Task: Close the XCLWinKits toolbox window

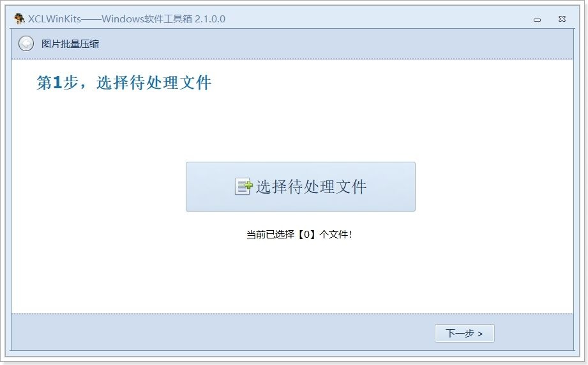Action: tap(562, 19)
